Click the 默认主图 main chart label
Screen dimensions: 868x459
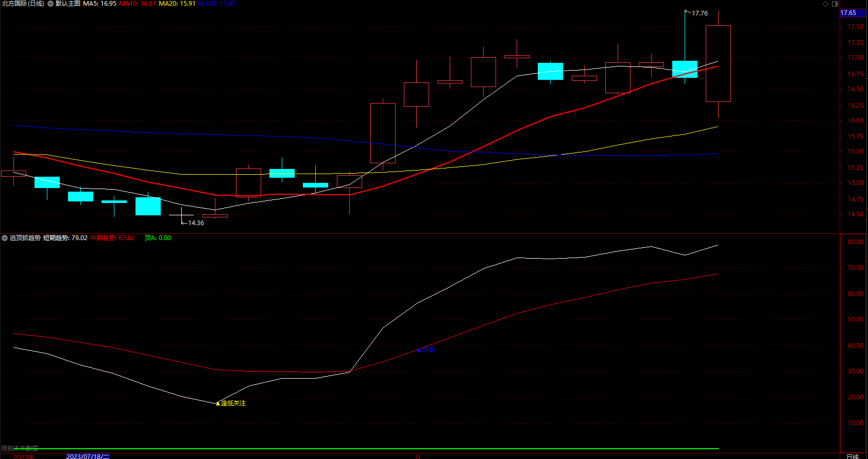[x=68, y=4]
